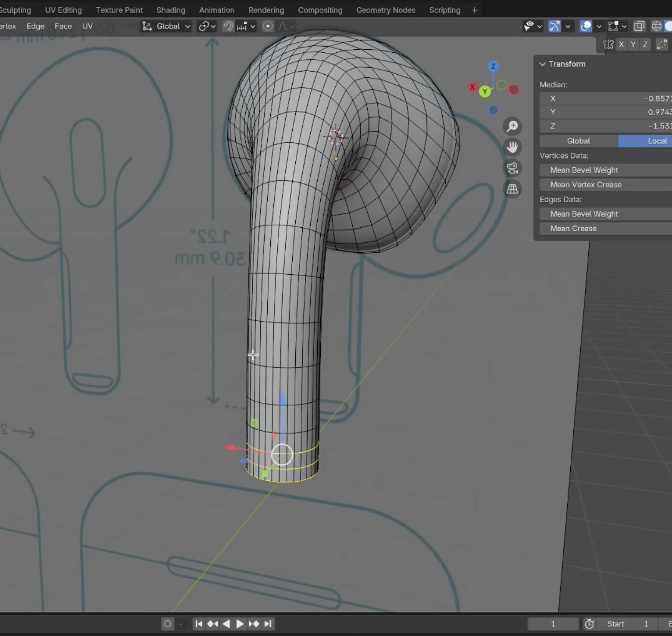
Task: Open pivot point dropdown
Action: pos(207,26)
